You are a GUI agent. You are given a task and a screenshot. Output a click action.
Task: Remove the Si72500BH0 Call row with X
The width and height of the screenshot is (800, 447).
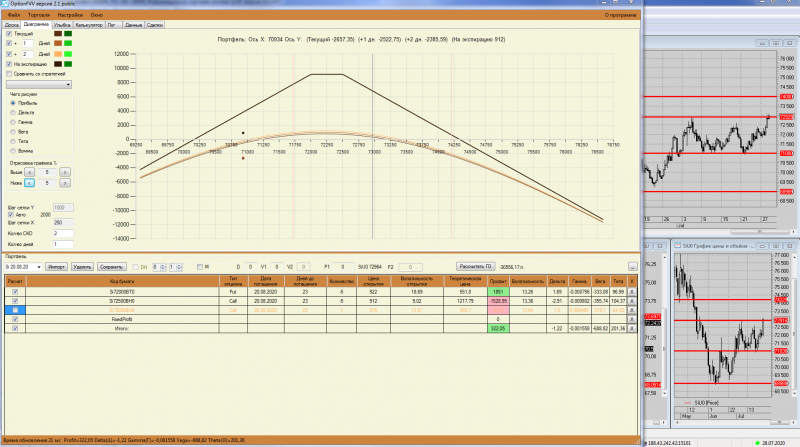632,301
